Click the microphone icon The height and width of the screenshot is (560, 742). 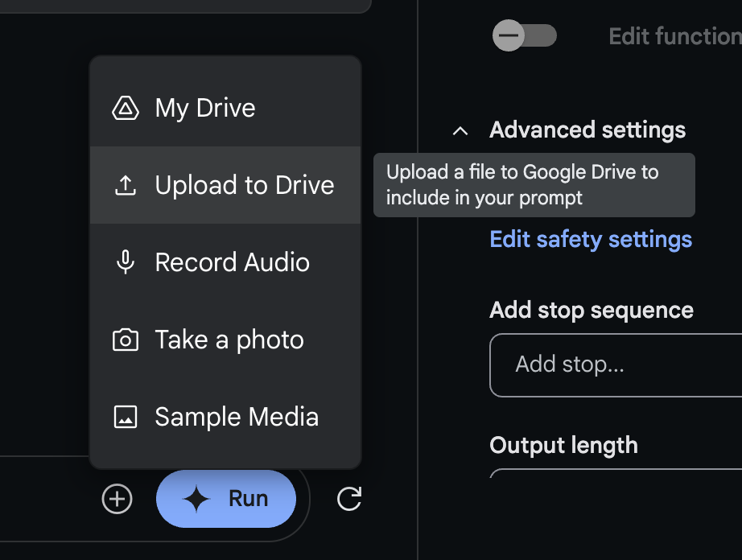tap(126, 262)
